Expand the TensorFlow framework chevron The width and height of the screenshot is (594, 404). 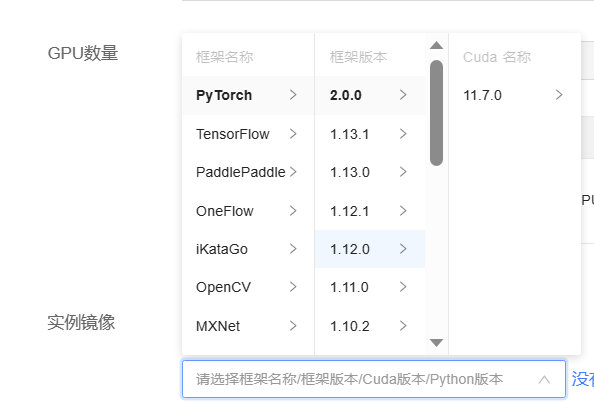click(293, 133)
